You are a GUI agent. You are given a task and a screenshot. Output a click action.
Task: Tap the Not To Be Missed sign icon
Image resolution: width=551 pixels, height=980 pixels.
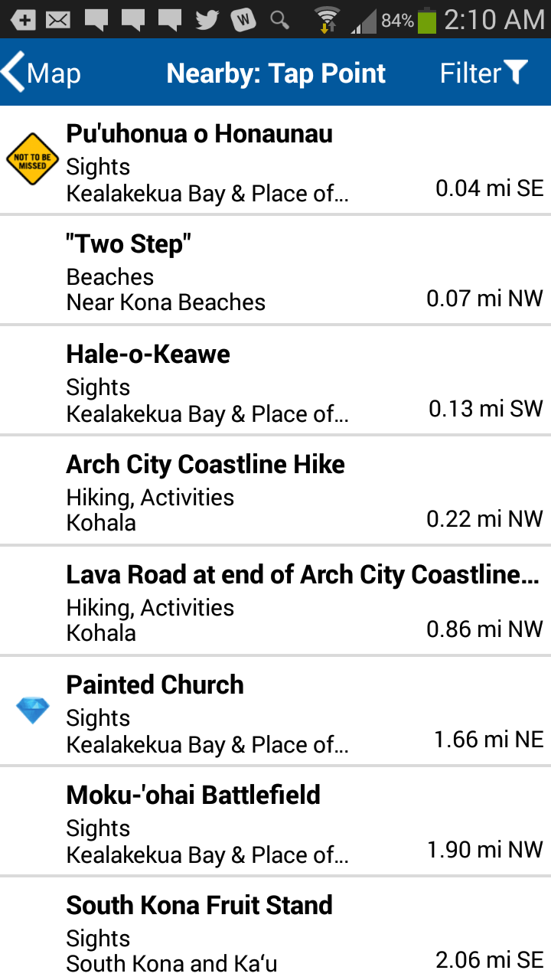pyautogui.click(x=32, y=159)
